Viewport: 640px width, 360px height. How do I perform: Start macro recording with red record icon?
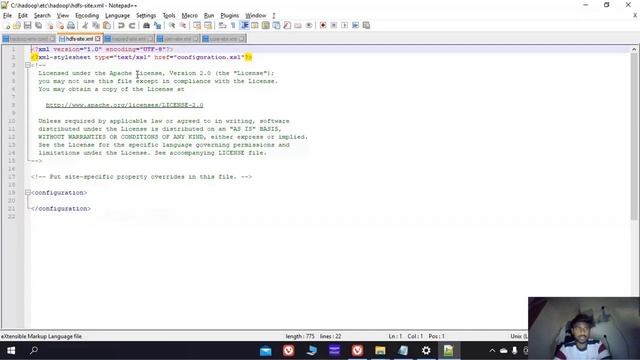click(323, 25)
